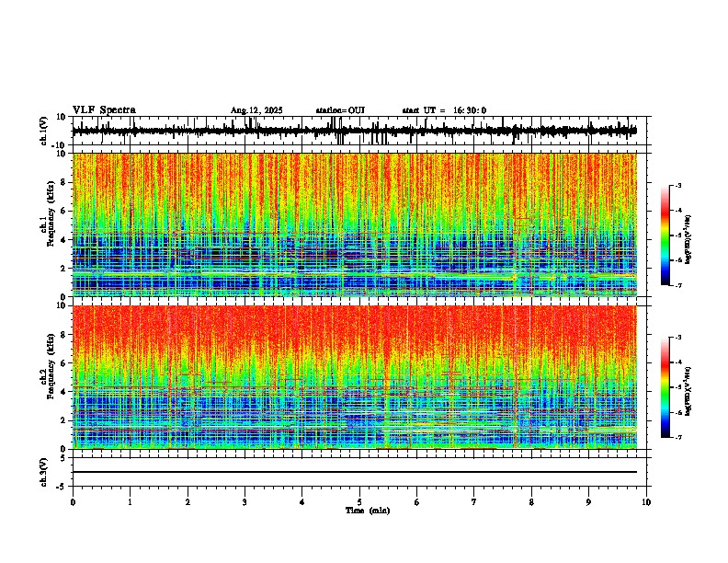Select the date text "Aug.12, 2025"
Image resolution: width=728 pixels, height=563 pixels.
point(256,110)
